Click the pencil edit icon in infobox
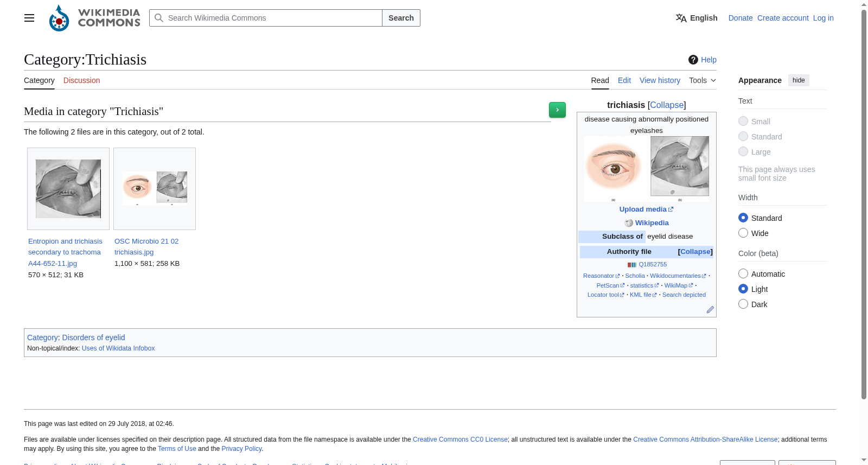Viewport: 868px width, 465px height. coord(710,310)
